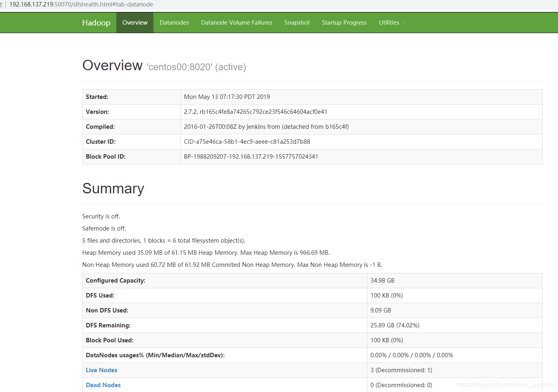The height and width of the screenshot is (392, 558).
Task: Click the 'Block Pool Used:' row label
Action: [x=109, y=340]
